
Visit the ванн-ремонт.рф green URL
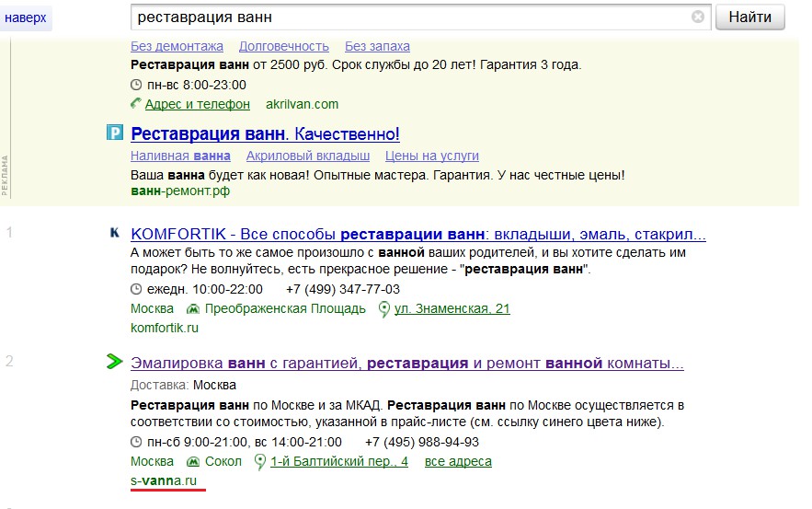pos(180,191)
